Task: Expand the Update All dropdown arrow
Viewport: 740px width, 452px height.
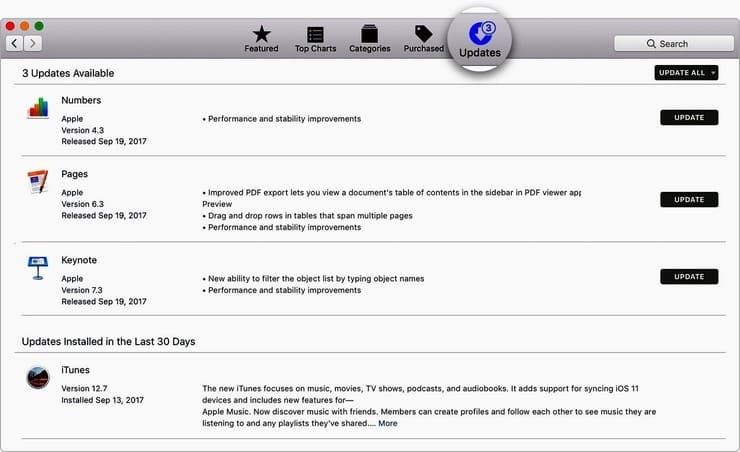Action: pyautogui.click(x=713, y=73)
